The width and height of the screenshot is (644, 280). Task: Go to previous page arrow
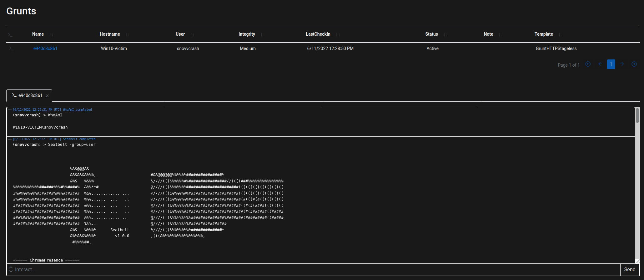(x=600, y=64)
